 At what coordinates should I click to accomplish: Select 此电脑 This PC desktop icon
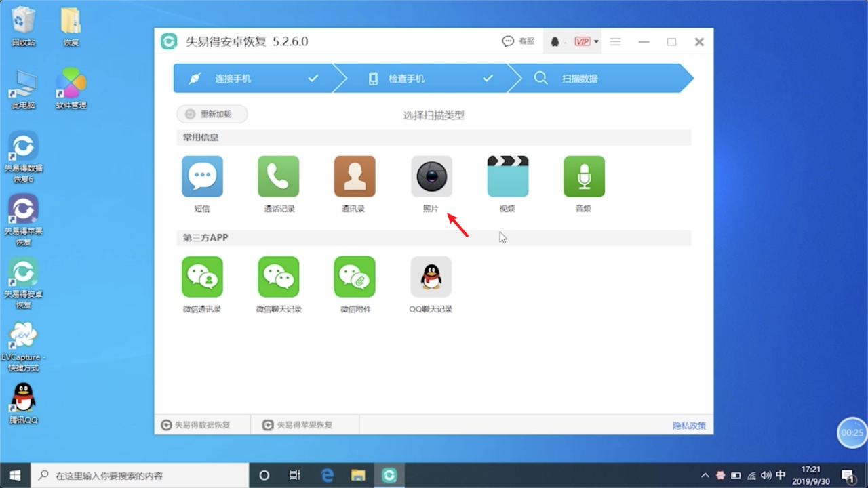[24, 89]
